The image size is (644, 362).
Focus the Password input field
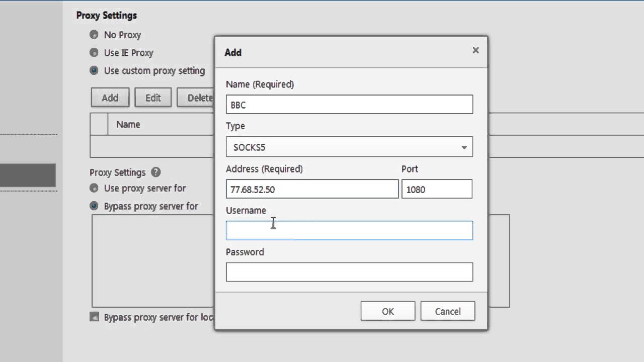(x=349, y=272)
